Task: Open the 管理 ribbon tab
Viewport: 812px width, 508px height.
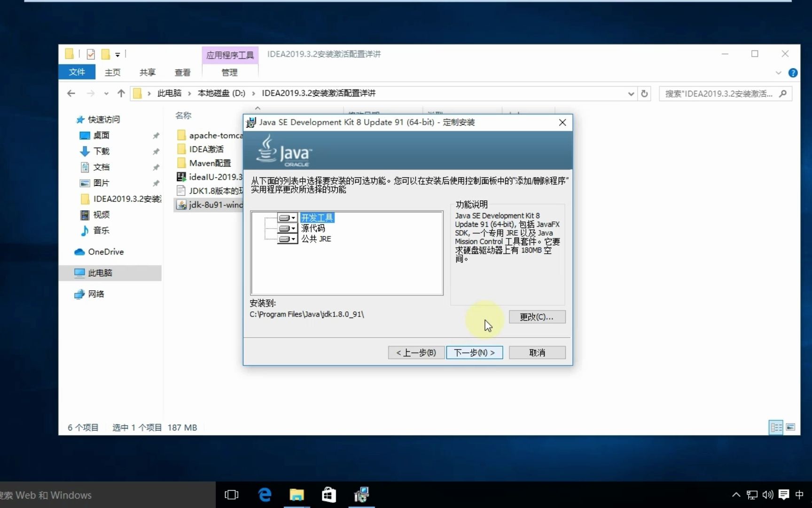Action: coord(230,72)
